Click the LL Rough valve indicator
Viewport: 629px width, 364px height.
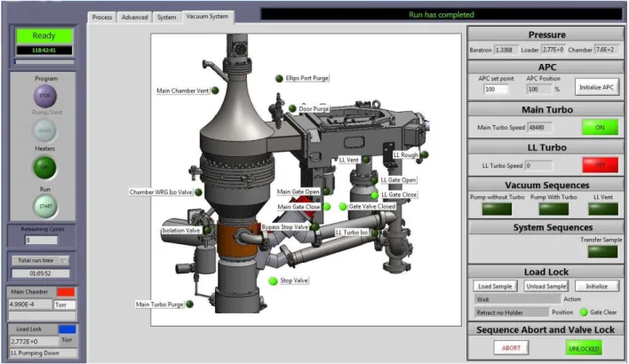[424, 154]
